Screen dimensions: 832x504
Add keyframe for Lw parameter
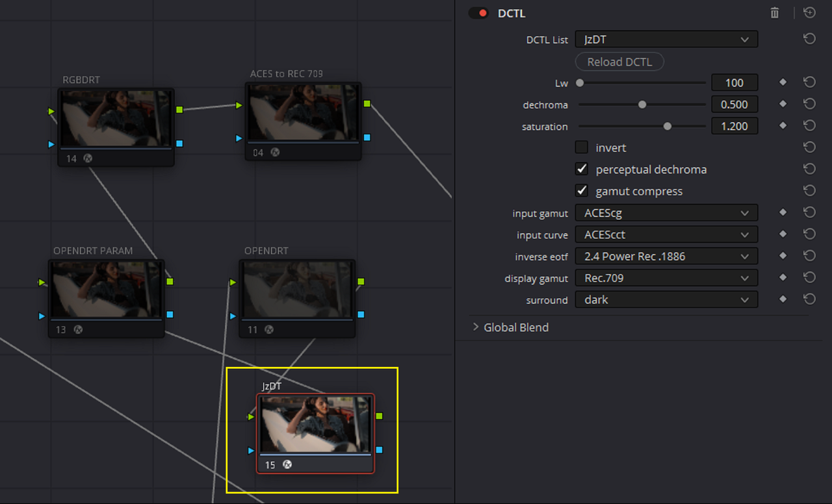[x=783, y=82]
